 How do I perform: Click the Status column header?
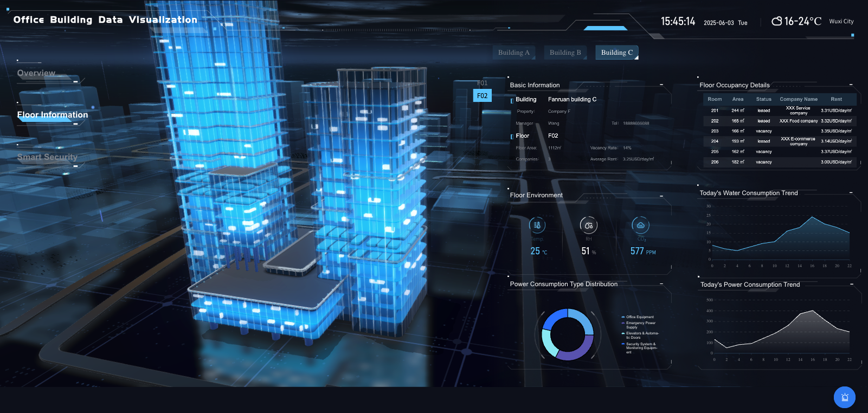coord(764,99)
